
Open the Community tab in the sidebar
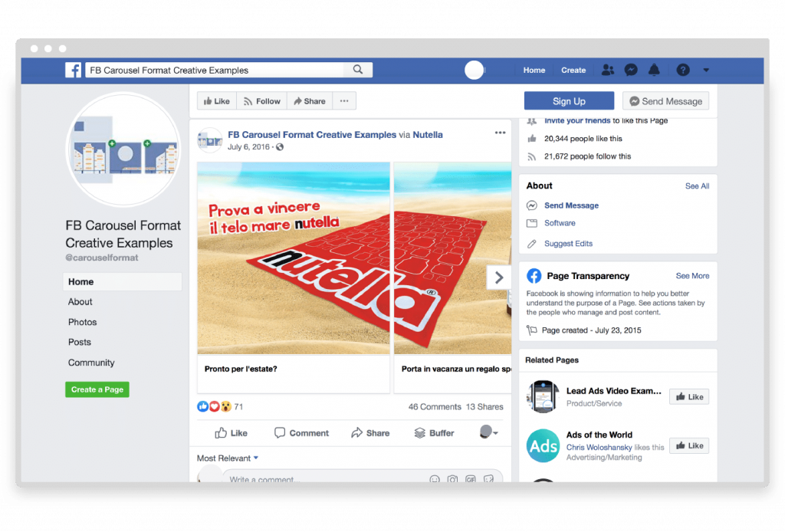click(90, 363)
